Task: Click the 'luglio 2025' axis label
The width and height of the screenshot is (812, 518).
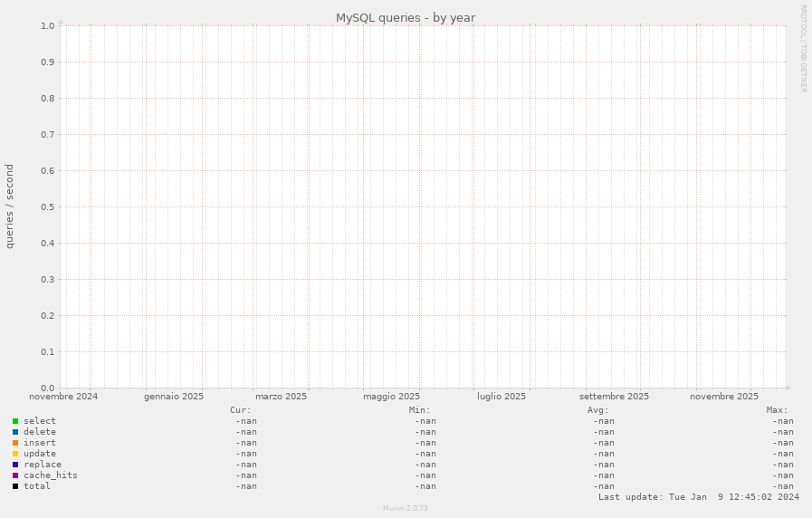Action: click(x=502, y=397)
